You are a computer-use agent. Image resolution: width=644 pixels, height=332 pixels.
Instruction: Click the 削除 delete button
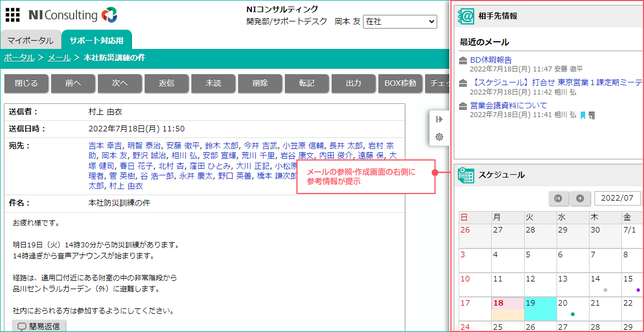point(260,83)
